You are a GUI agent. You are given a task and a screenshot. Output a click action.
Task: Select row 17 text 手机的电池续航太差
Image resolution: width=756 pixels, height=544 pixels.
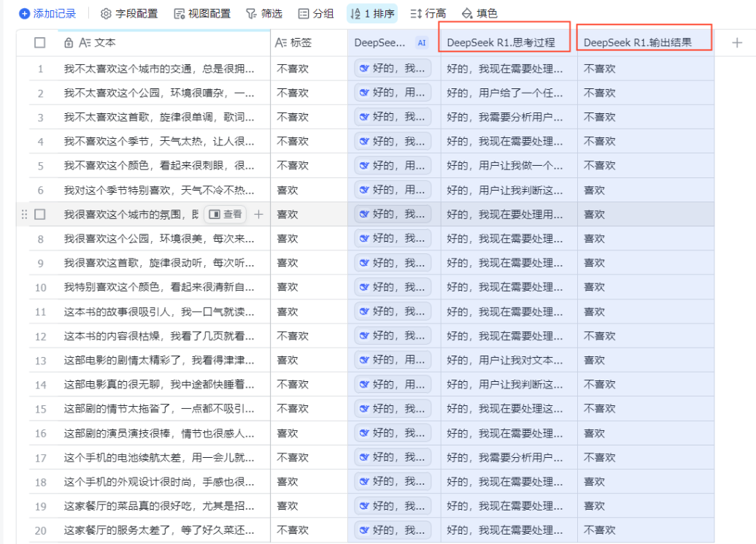(x=159, y=457)
